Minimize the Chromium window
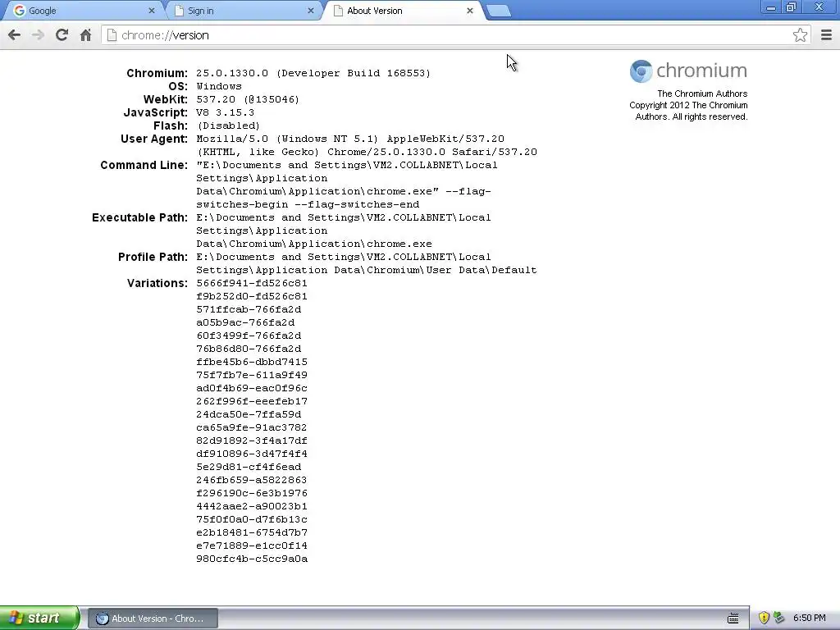 pos(771,7)
